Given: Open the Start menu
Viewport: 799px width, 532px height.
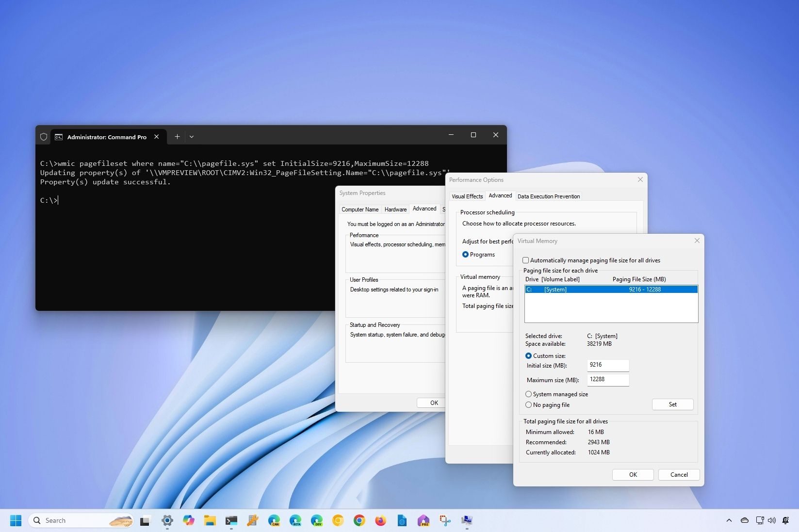Looking at the screenshot, I should 16,520.
